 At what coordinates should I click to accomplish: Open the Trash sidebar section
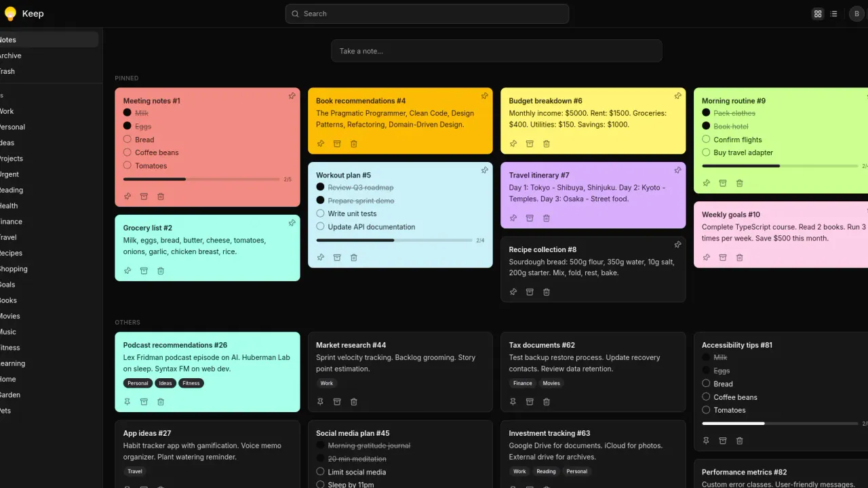[x=47, y=71]
